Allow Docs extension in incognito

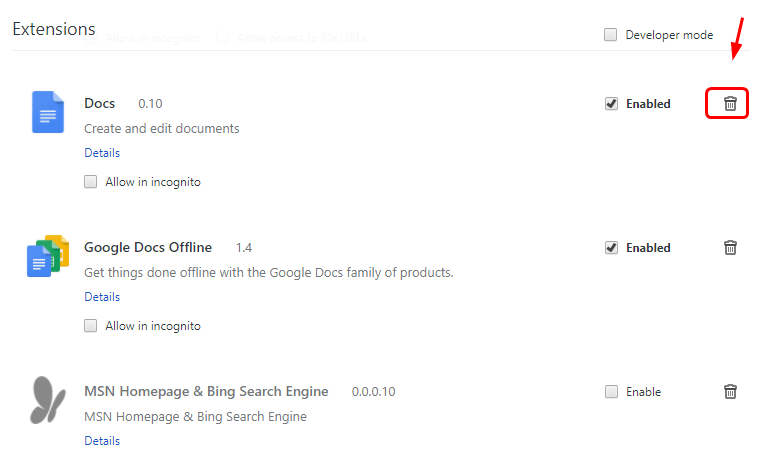(91, 182)
